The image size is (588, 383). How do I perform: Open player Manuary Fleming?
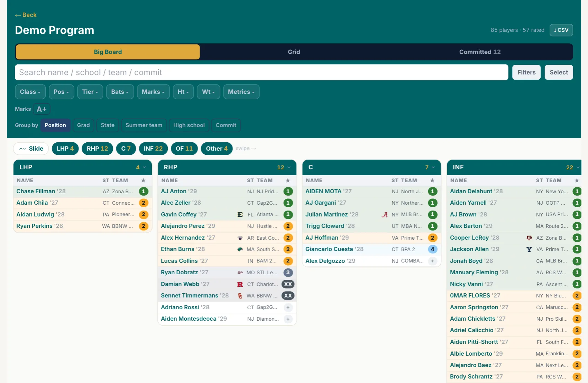[474, 273]
